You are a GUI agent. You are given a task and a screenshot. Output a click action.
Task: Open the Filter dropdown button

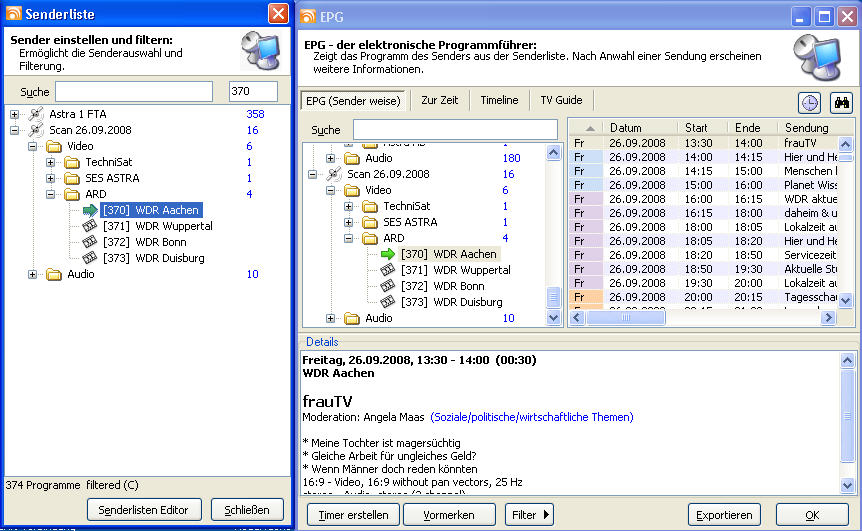(530, 515)
